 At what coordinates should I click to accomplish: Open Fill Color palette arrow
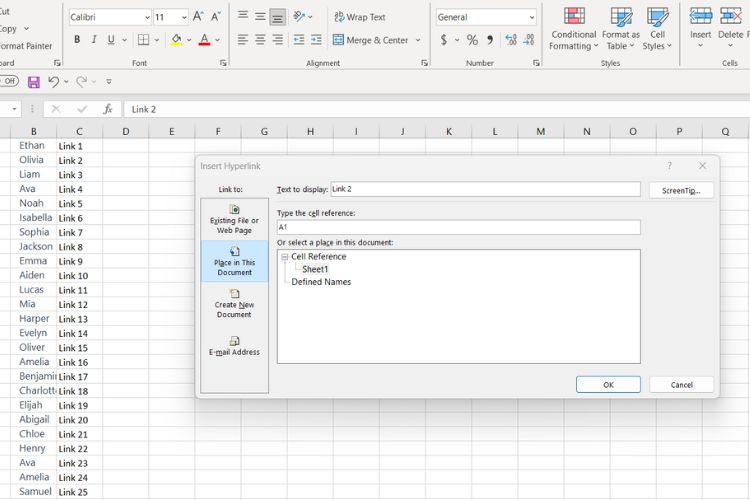coord(189,40)
